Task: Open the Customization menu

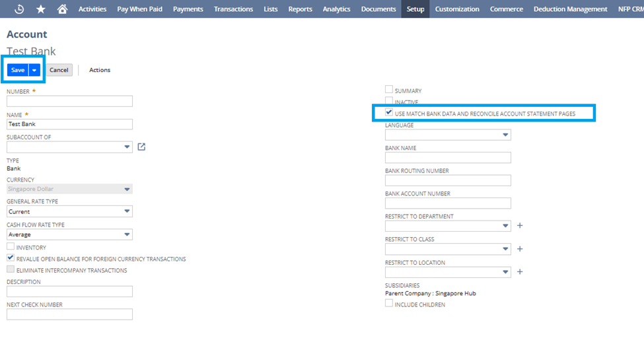Action: coord(457,9)
